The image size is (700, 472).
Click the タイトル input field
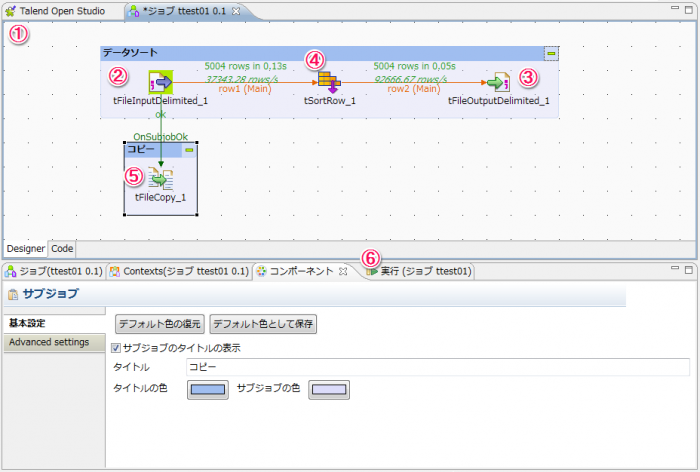pyautogui.click(x=438, y=367)
